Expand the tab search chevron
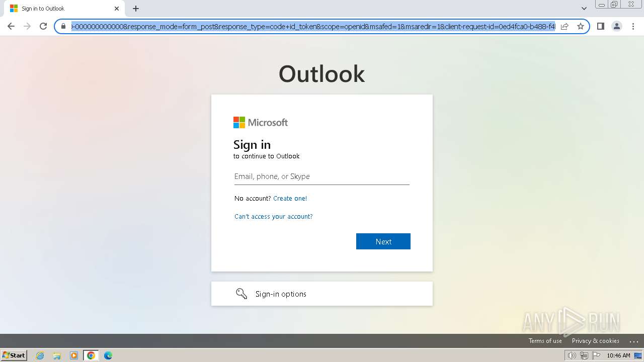Viewport: 644px width, 362px height. pos(584,9)
